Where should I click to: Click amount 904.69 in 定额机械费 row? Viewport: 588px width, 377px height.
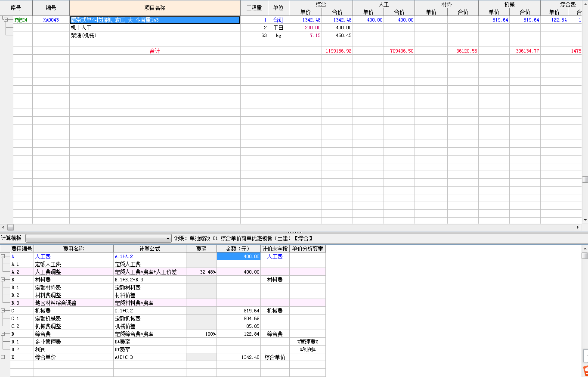click(238, 318)
